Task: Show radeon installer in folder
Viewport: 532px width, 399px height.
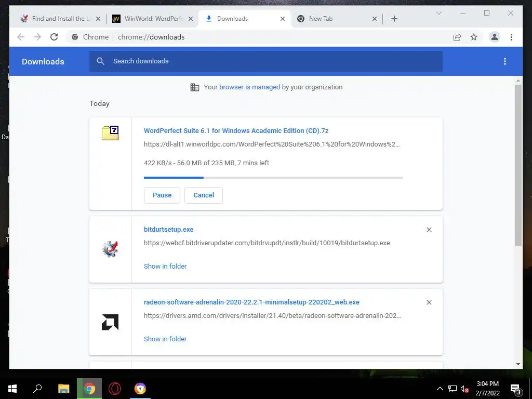Action: point(165,339)
